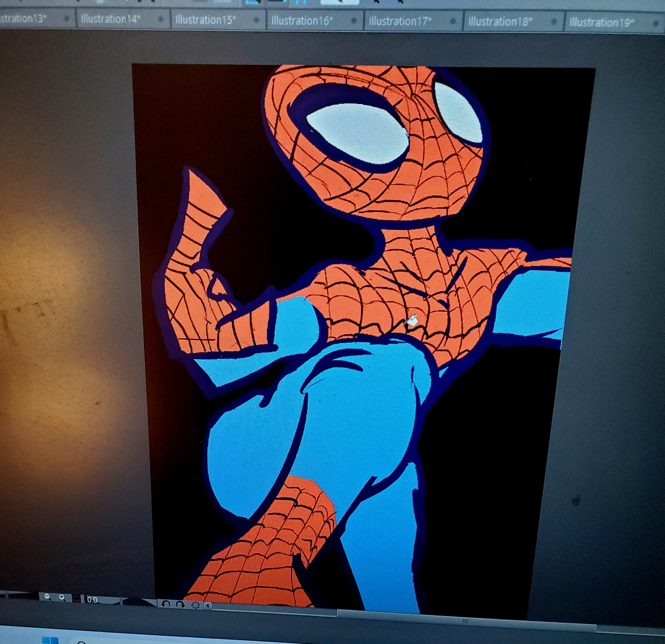665x644 pixels.
Task: Click the square fit-to-screen icon
Action: [x=76, y=598]
